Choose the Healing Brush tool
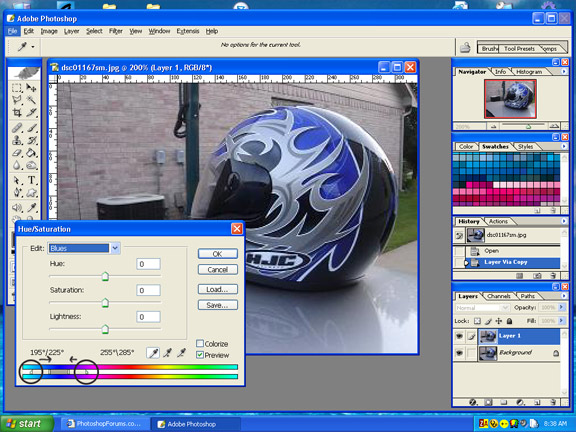The height and width of the screenshot is (432, 576). tap(17, 128)
